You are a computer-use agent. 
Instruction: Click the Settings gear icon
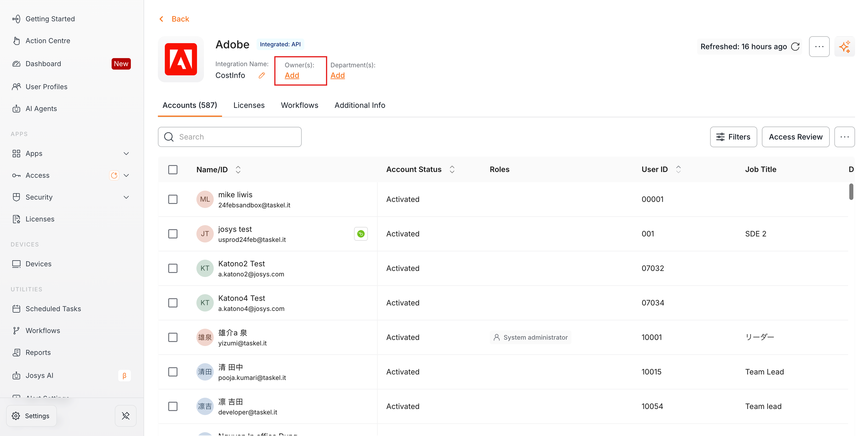click(x=16, y=416)
